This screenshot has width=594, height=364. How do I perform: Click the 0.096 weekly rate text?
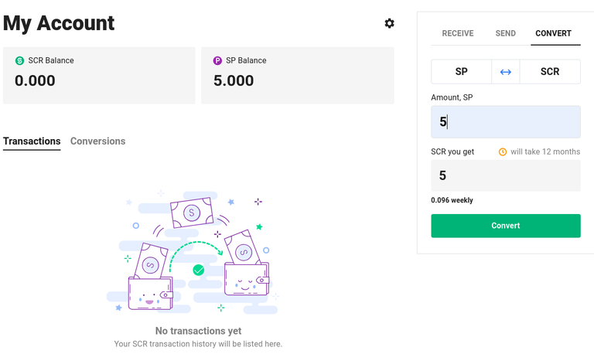point(452,200)
